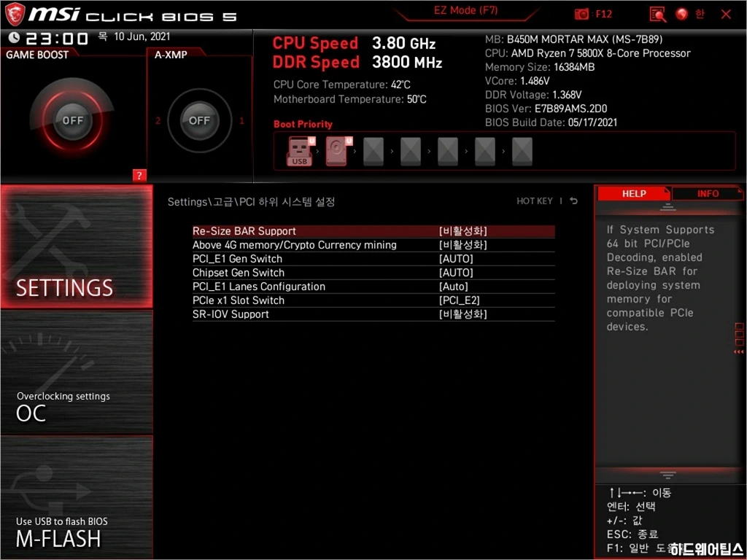Click the top help panel scroll handle
The image size is (747, 560).
tap(667, 207)
